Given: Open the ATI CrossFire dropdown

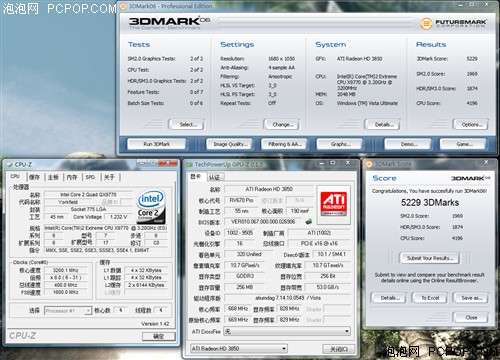Looking at the screenshot, I should [287, 331].
